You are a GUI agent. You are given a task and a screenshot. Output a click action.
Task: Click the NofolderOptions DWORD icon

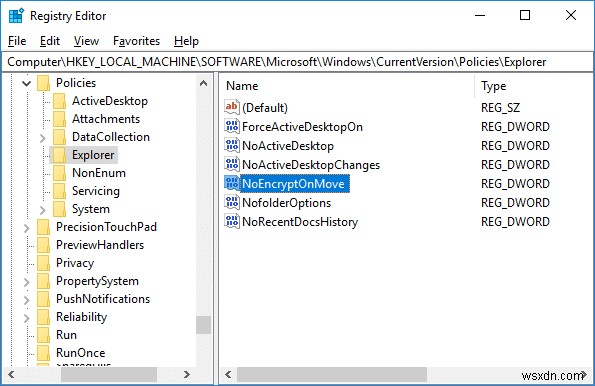pos(231,202)
